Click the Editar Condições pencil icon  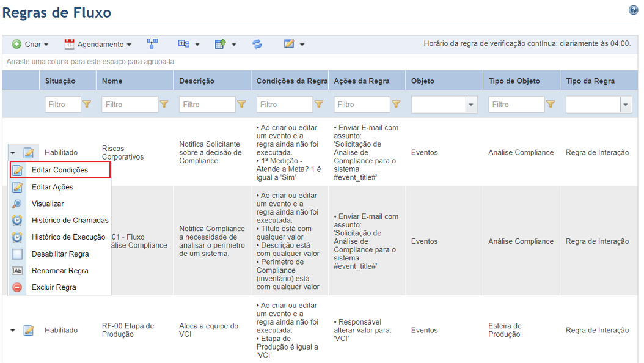coord(17,170)
